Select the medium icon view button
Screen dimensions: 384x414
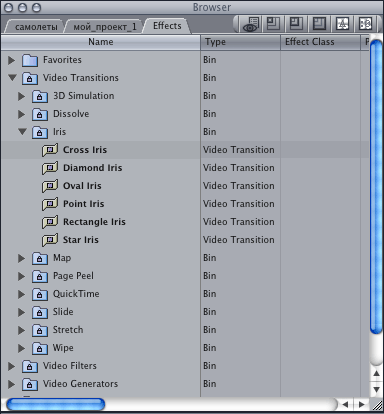(296, 23)
